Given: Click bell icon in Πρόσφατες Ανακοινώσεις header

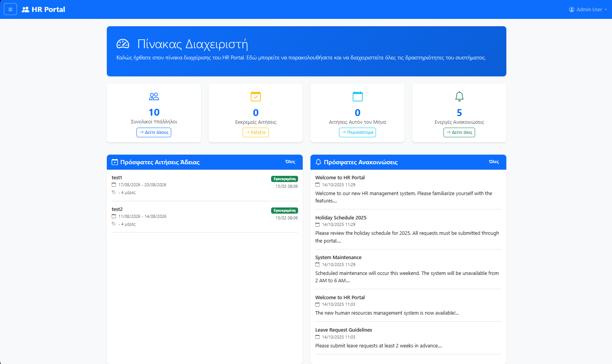Looking at the screenshot, I should click(318, 162).
